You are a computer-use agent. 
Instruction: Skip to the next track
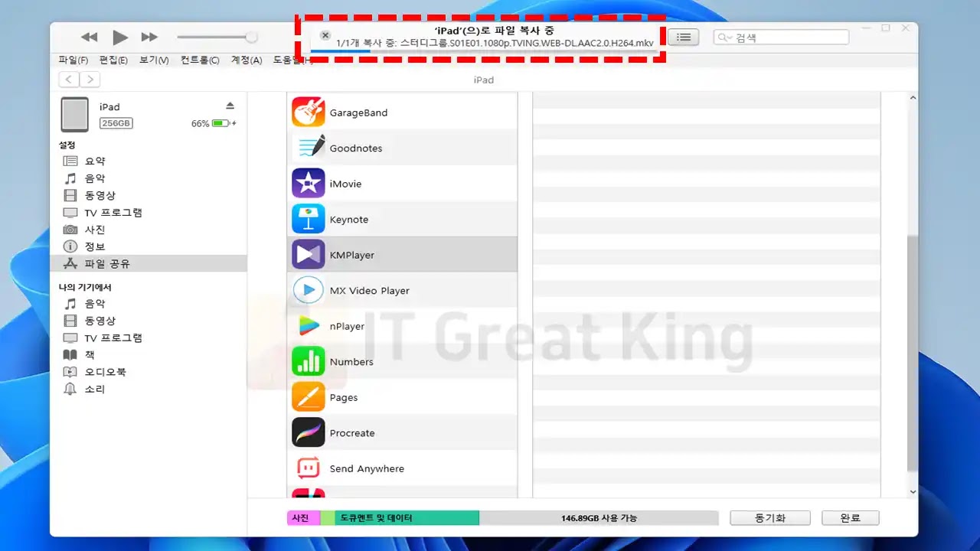(x=149, y=37)
